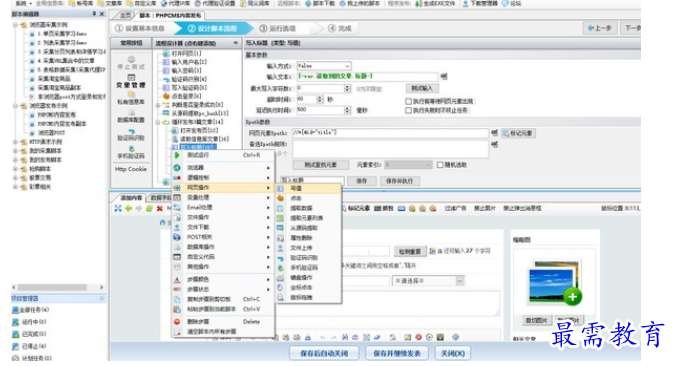Click the 变量管理 icon in sidebar
The height and width of the screenshot is (366, 673).
pos(131,77)
